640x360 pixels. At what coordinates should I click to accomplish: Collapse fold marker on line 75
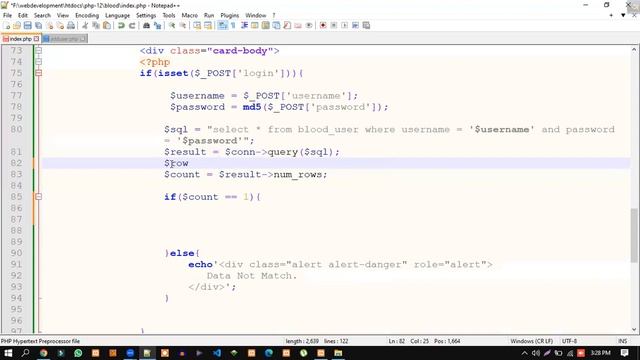[x=38, y=73]
